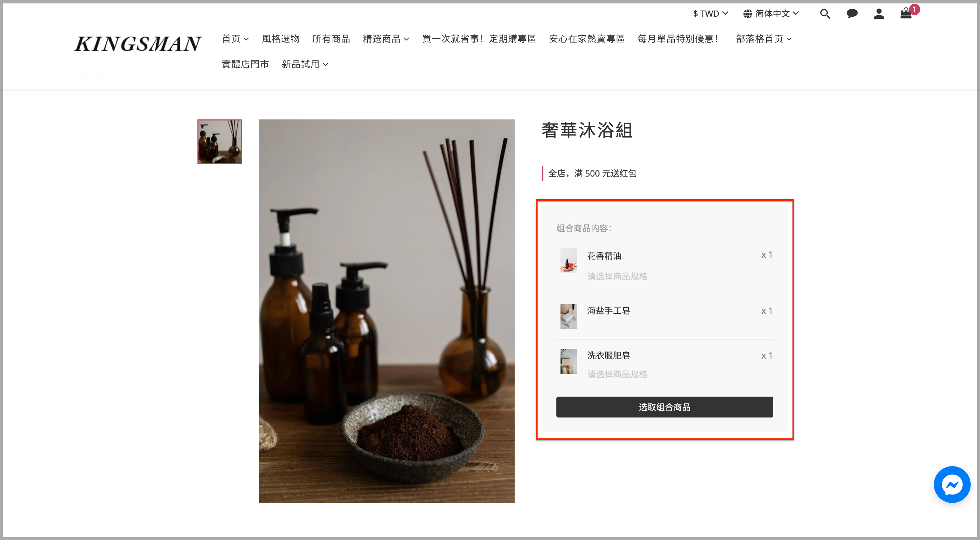Open the 風格選物 menu item
This screenshot has width=980, height=540.
coord(281,39)
